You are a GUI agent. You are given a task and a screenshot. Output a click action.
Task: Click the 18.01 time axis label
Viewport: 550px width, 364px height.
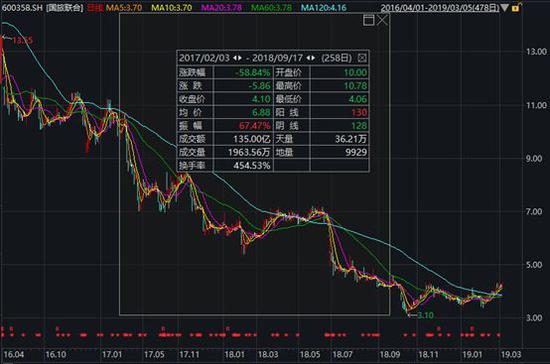click(x=234, y=355)
